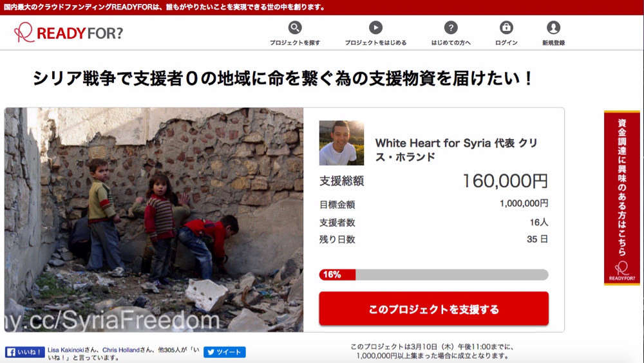This screenshot has height=363, width=644.
Task: Open the first-time visitor question mark icon
Action: [451, 28]
